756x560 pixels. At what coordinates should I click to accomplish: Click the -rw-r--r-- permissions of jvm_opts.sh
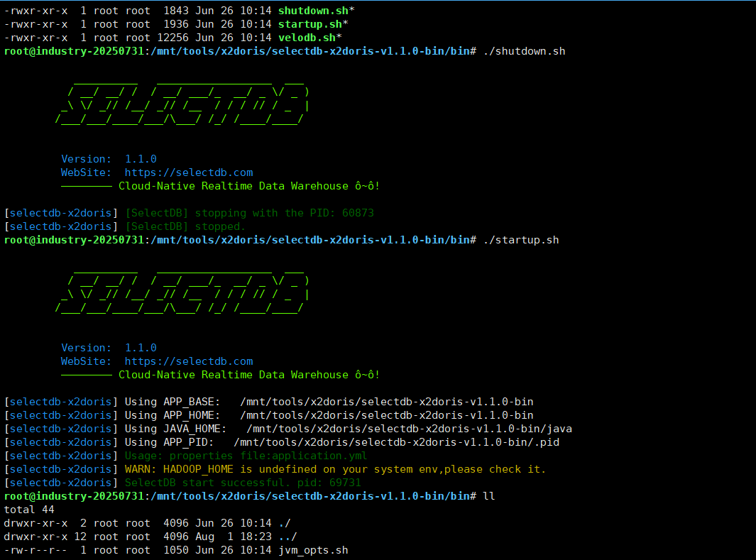click(35, 550)
